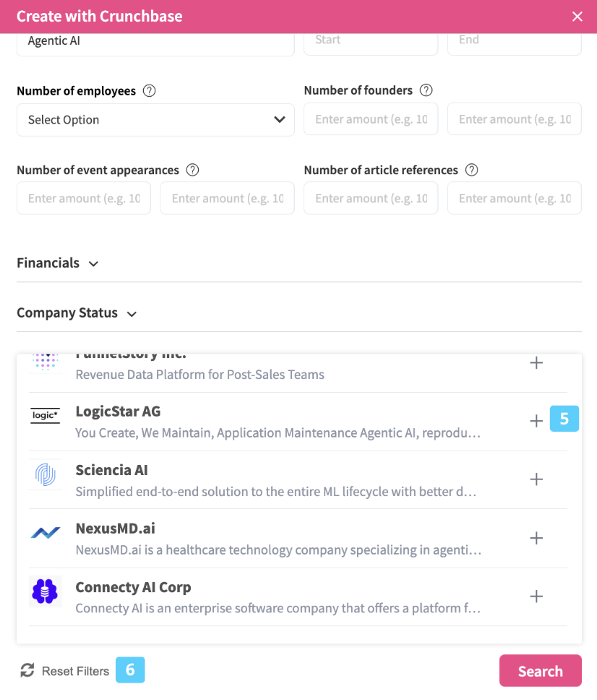Close the Create with Crunchbase dialog
The width and height of the screenshot is (597, 700).
tap(577, 16)
